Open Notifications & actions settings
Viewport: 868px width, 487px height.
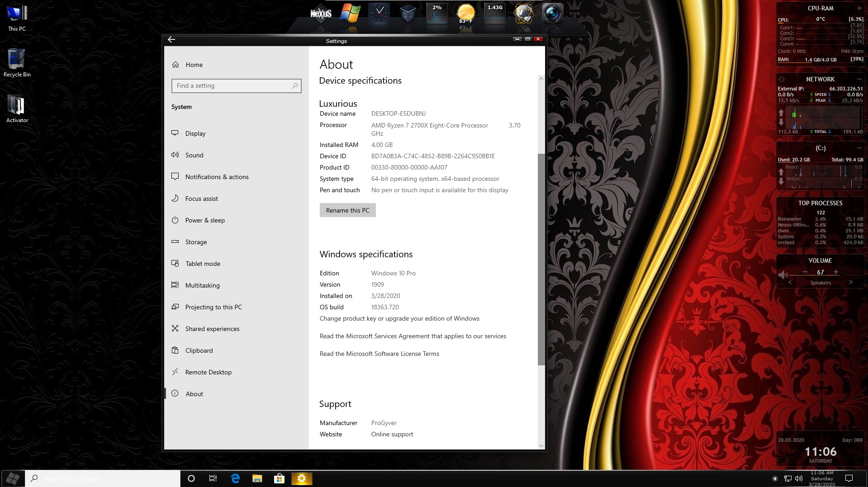237,177
